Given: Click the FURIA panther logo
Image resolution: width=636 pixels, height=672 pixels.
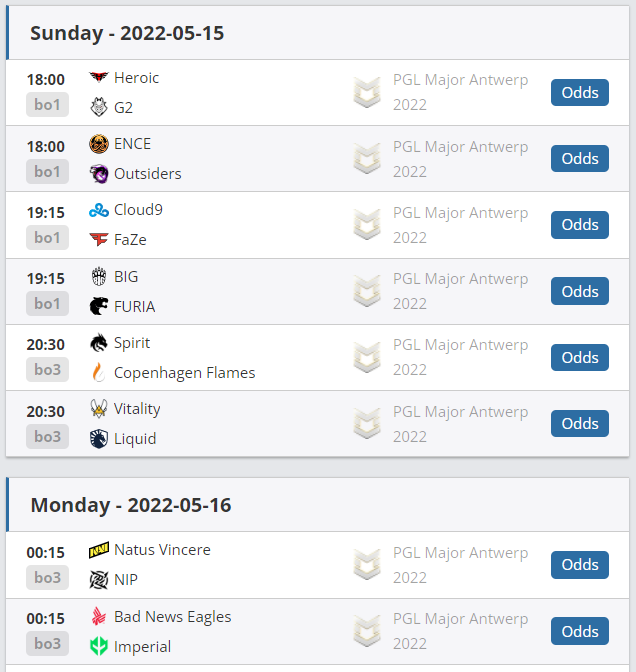Looking at the screenshot, I should pos(98,306).
